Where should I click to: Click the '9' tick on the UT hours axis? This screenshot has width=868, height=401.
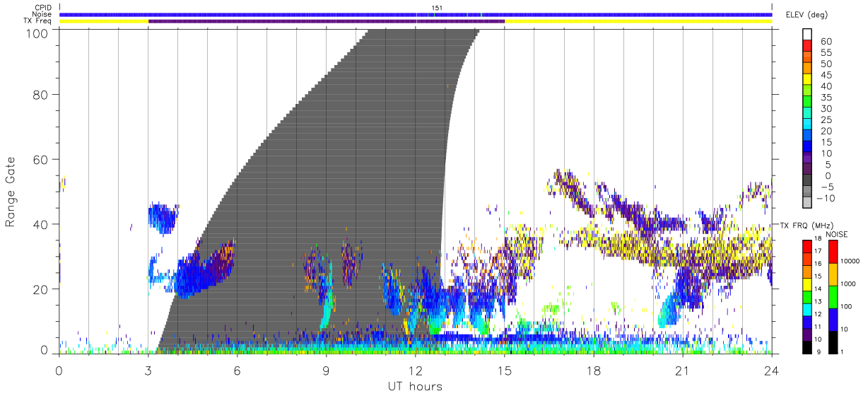click(x=326, y=371)
